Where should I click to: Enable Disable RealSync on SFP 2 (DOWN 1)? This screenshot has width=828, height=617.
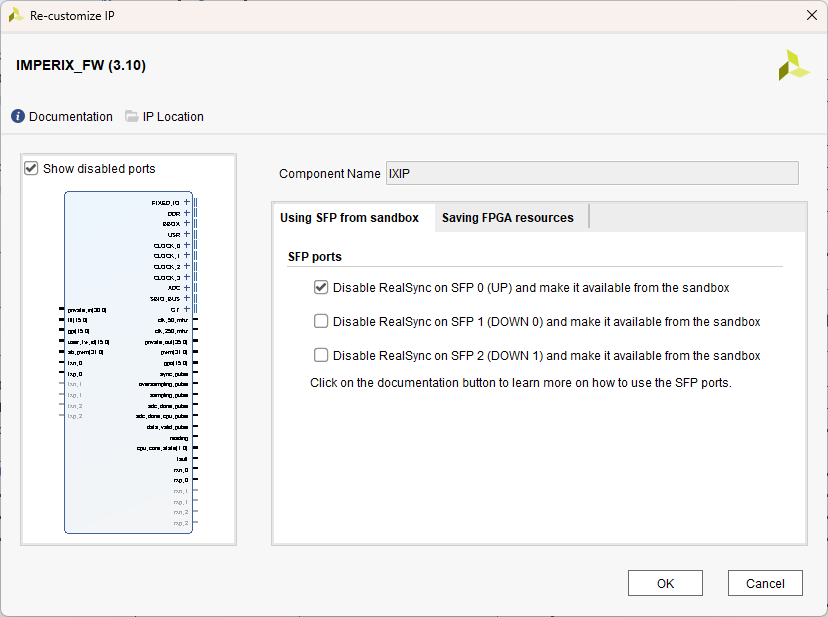tap(321, 355)
